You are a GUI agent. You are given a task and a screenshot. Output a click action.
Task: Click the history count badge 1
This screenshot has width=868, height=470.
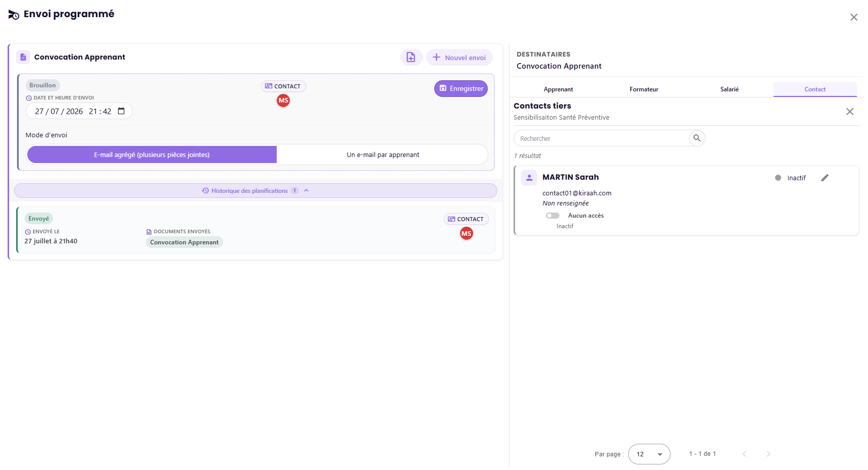pyautogui.click(x=294, y=191)
